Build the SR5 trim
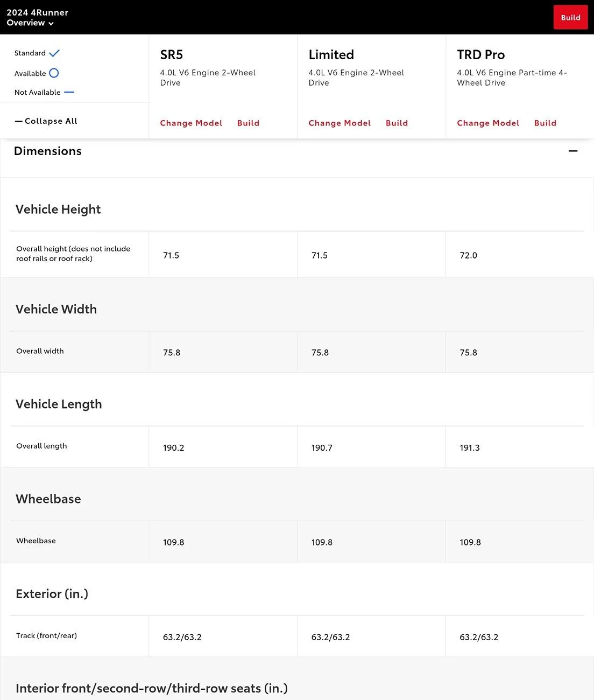594x700 pixels. click(248, 123)
